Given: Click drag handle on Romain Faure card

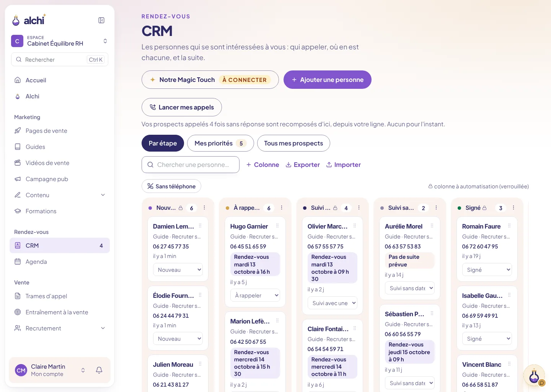Looking at the screenshot, I should 509,226.
